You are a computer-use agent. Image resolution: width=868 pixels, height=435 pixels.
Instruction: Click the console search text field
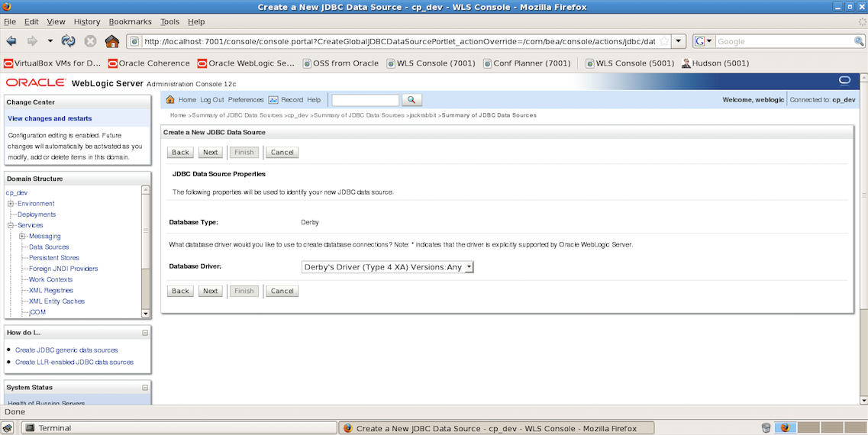click(x=365, y=100)
